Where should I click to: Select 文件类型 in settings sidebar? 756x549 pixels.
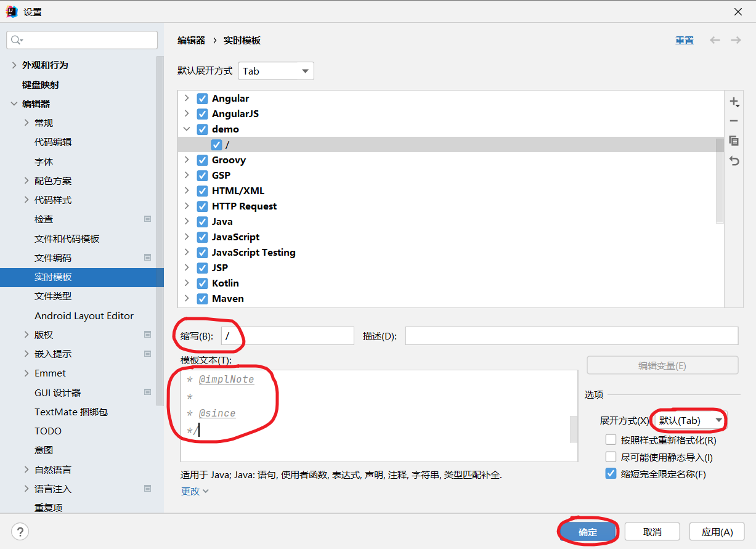coord(53,296)
